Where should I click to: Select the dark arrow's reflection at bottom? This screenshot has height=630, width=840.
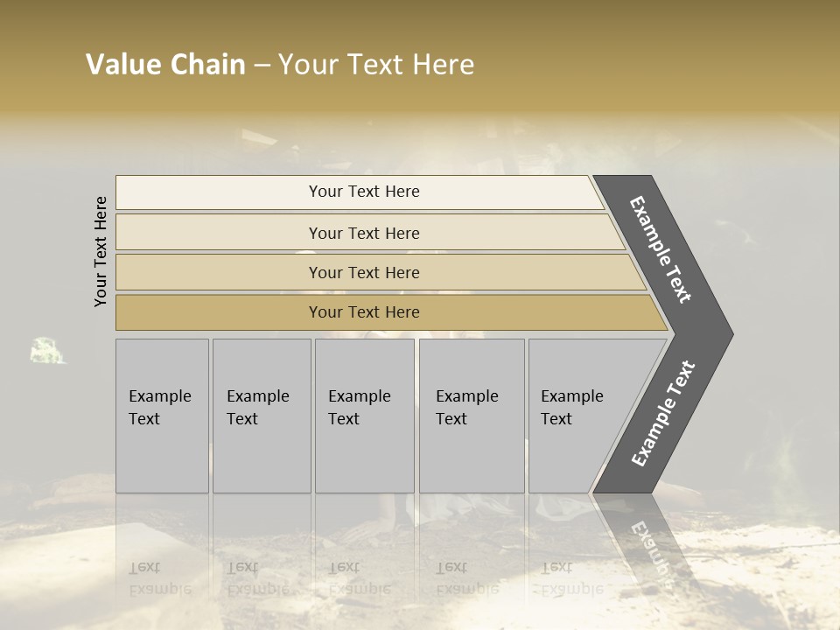[647, 542]
